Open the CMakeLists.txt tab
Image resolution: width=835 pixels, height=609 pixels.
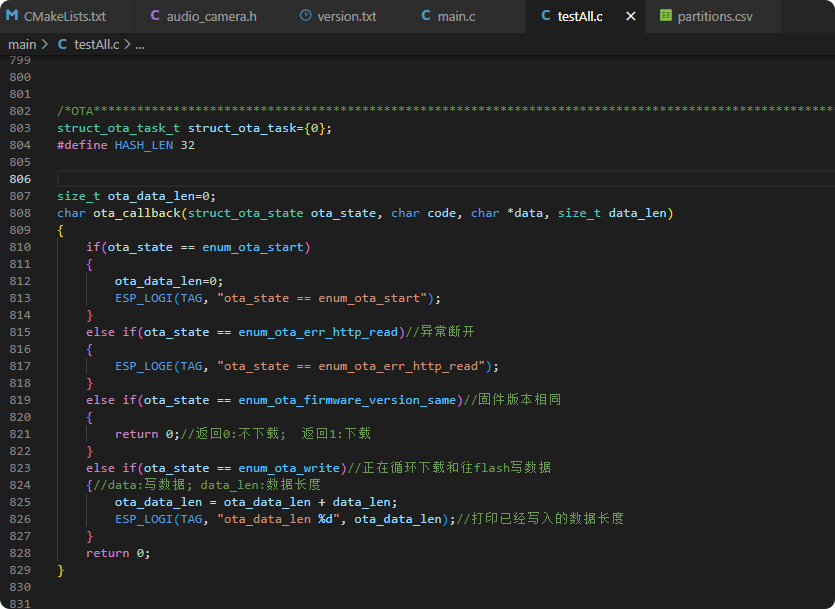coord(65,16)
